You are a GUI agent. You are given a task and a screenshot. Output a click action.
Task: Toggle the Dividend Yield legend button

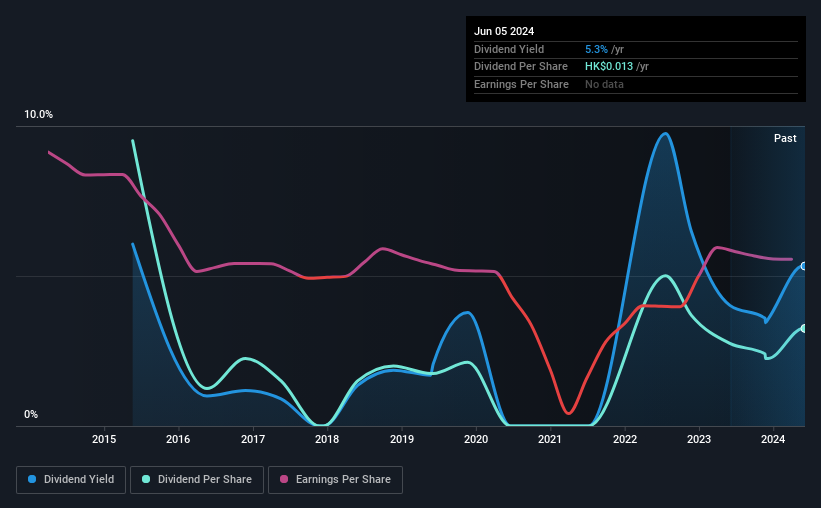71,480
